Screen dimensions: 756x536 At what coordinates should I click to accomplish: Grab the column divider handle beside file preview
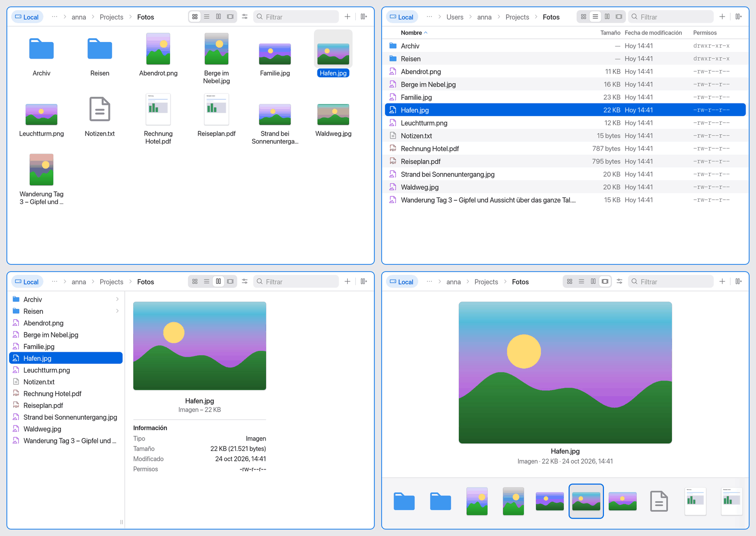click(121, 522)
